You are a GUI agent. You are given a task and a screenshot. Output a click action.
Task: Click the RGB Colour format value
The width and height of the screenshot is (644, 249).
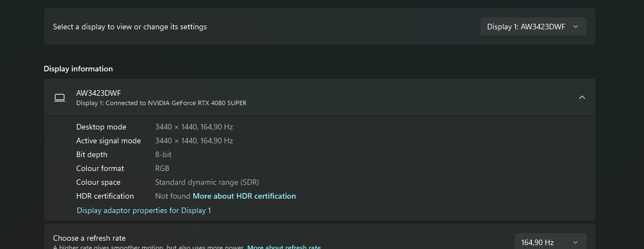click(162, 168)
